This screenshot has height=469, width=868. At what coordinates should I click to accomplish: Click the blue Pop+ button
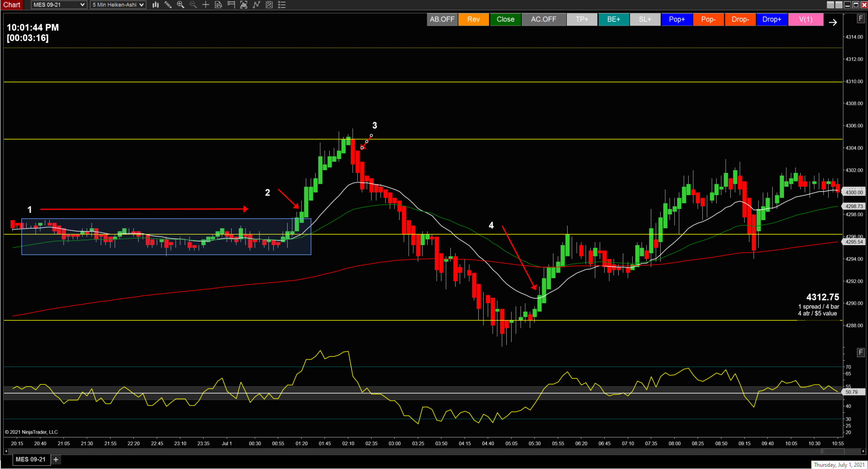[677, 19]
